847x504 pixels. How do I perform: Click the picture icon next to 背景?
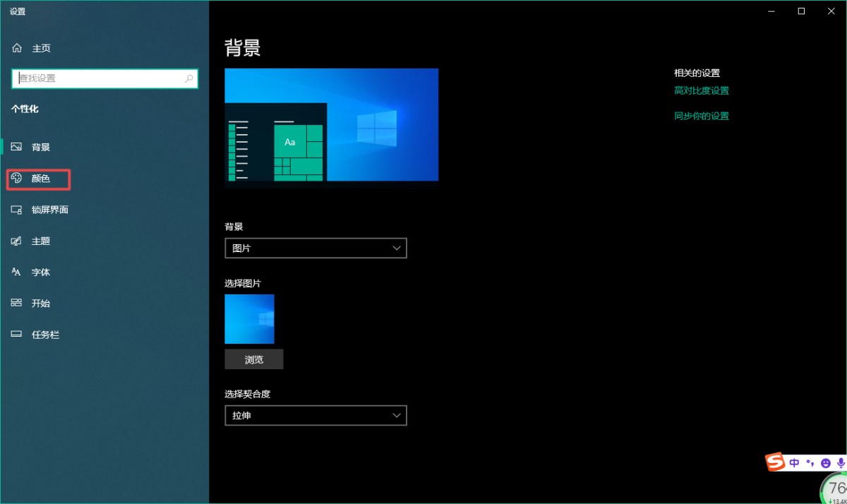[17, 148]
